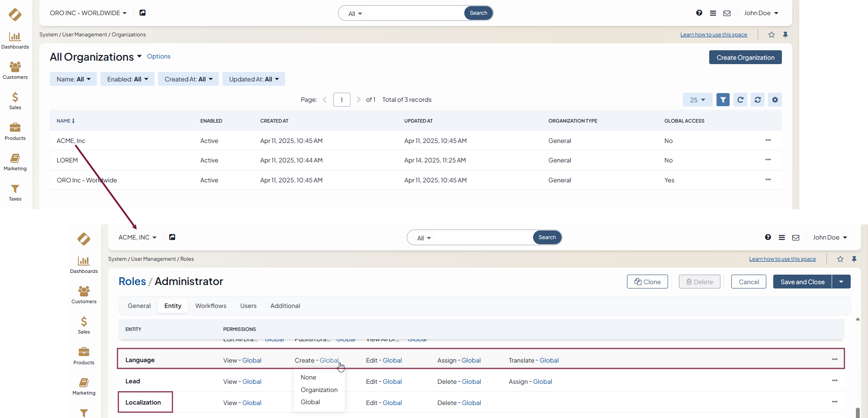This screenshot has width=868, height=418.
Task: Expand the ORO INC - WORLDWIDE organization switcher
Action: point(88,13)
